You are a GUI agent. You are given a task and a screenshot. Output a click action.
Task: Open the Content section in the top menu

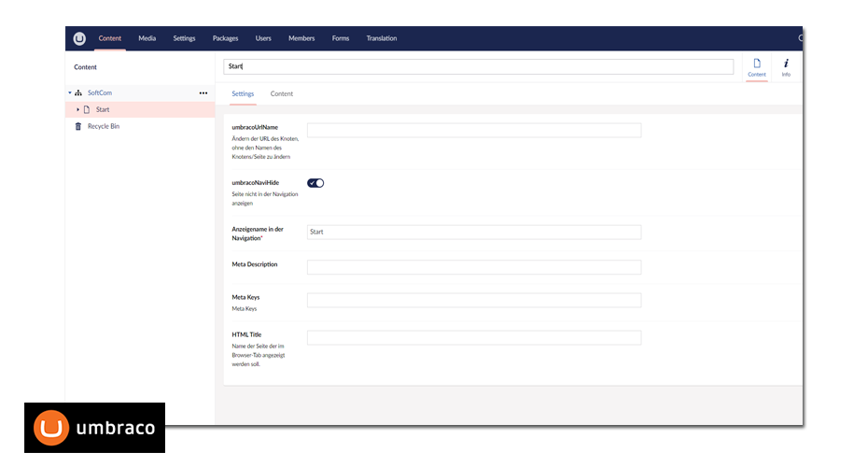click(109, 38)
